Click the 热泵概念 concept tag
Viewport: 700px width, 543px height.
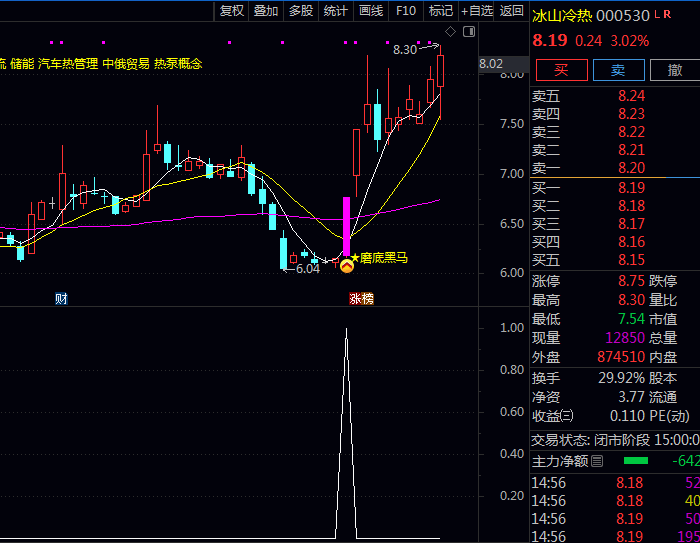178,64
